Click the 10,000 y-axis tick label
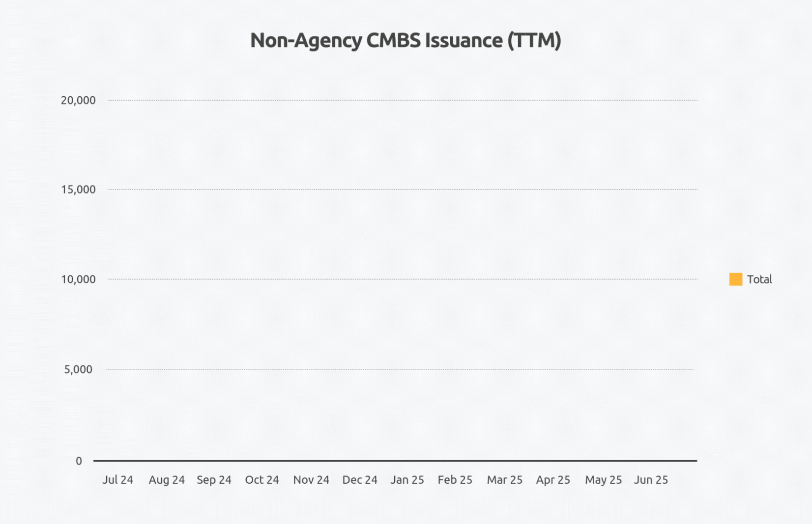812x524 pixels. (78, 279)
